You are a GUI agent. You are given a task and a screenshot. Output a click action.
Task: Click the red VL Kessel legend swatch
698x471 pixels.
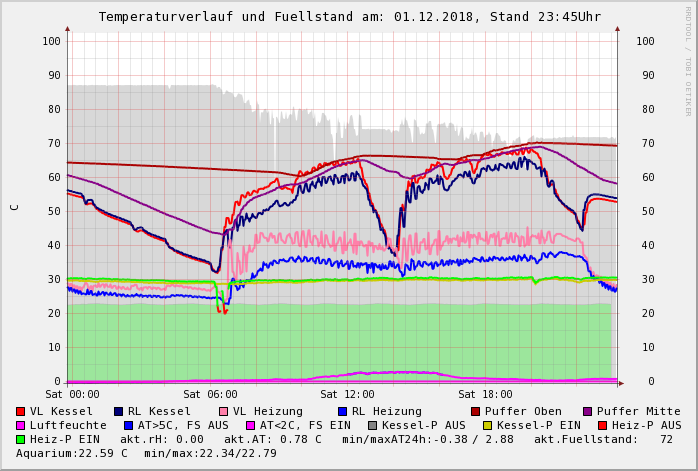[x=21, y=411]
